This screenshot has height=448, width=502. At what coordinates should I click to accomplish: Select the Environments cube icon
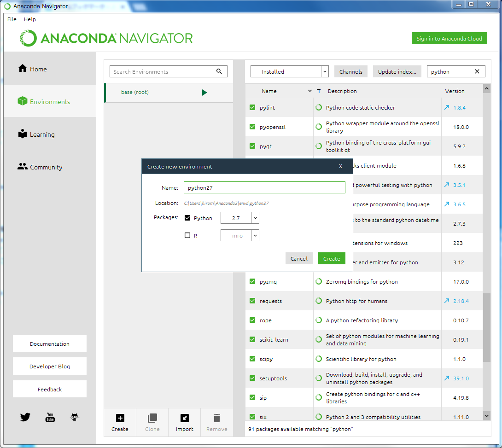tap(23, 101)
